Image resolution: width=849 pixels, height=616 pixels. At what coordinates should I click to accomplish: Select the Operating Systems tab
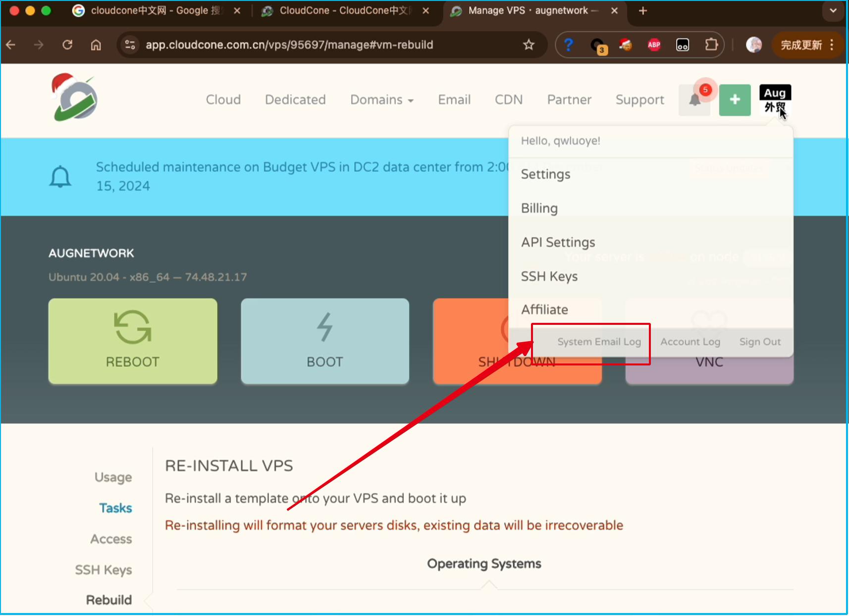484,564
